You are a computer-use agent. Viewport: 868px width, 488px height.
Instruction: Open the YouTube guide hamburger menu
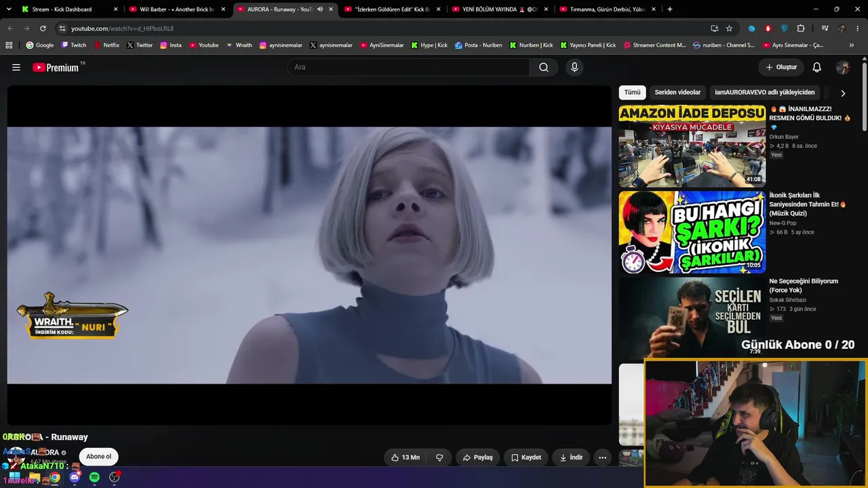click(16, 67)
